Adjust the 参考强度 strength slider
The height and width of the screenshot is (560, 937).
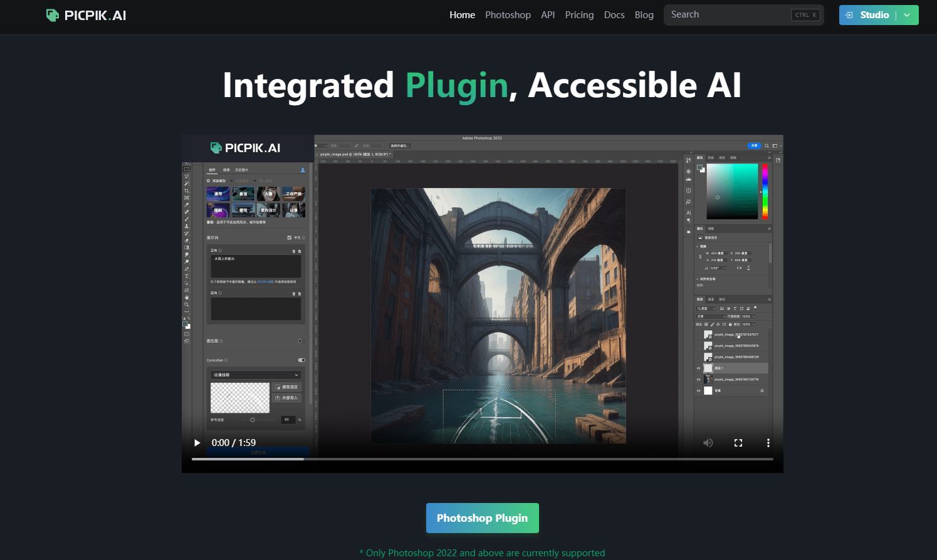point(253,420)
